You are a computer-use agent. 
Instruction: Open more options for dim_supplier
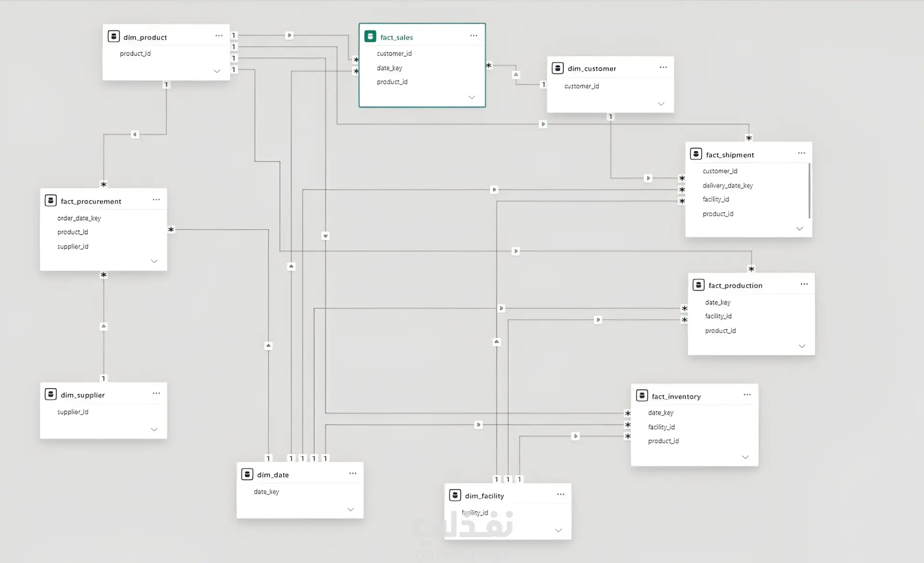156,393
